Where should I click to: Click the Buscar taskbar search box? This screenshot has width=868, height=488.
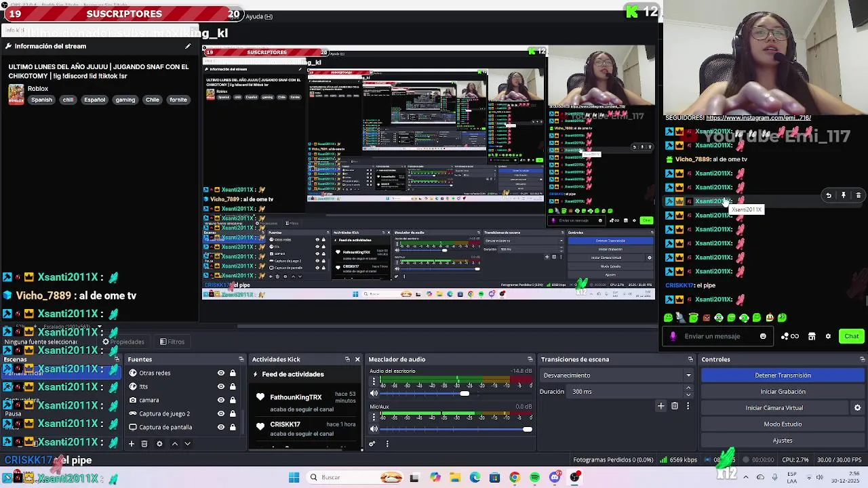point(355,478)
